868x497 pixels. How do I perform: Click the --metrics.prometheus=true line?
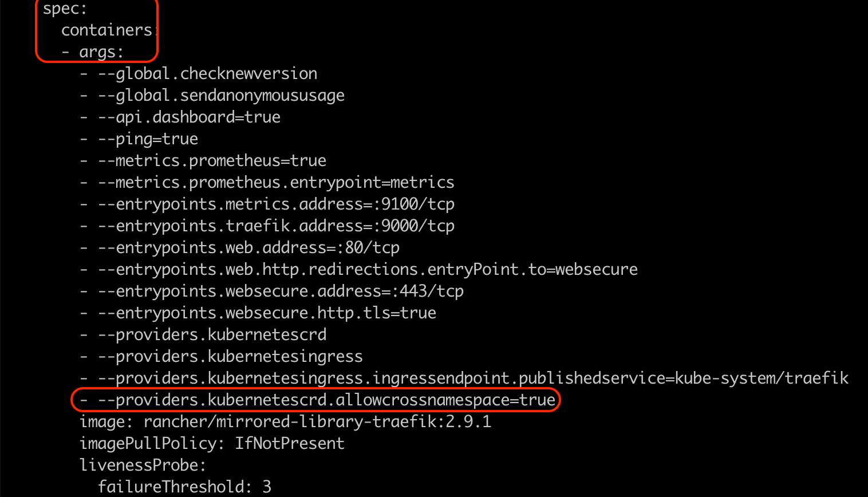pyautogui.click(x=212, y=161)
